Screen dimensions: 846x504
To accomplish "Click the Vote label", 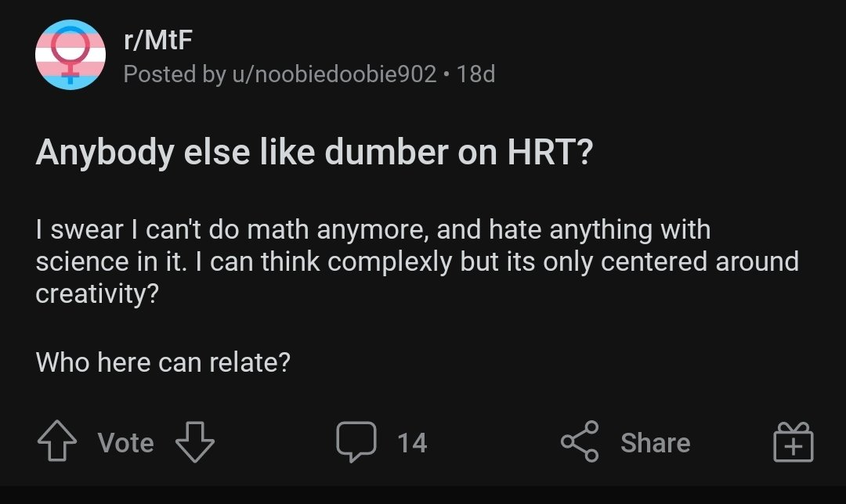I will (125, 443).
